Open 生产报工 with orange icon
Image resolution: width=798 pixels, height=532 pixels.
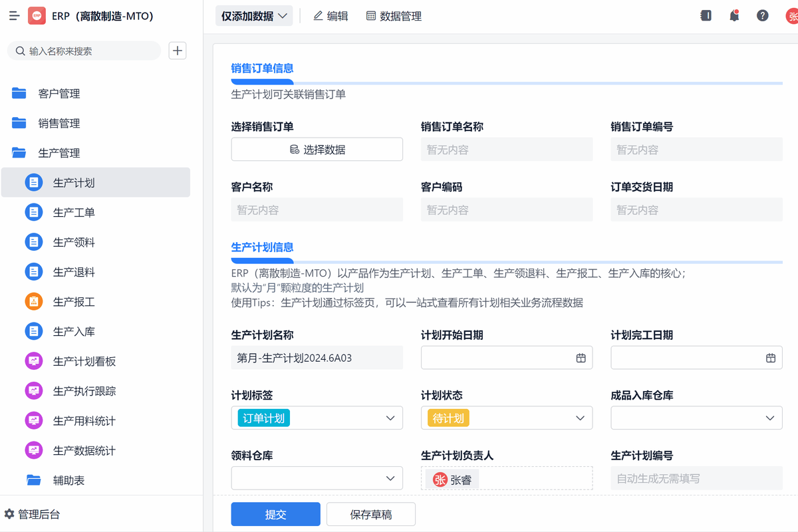(x=73, y=302)
